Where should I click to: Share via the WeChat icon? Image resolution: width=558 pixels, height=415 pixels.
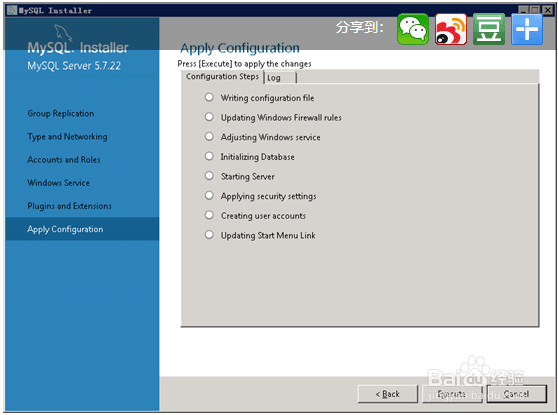413,29
